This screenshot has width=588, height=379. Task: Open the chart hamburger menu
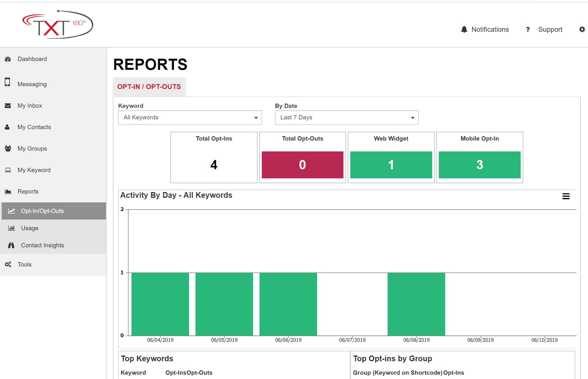(566, 196)
